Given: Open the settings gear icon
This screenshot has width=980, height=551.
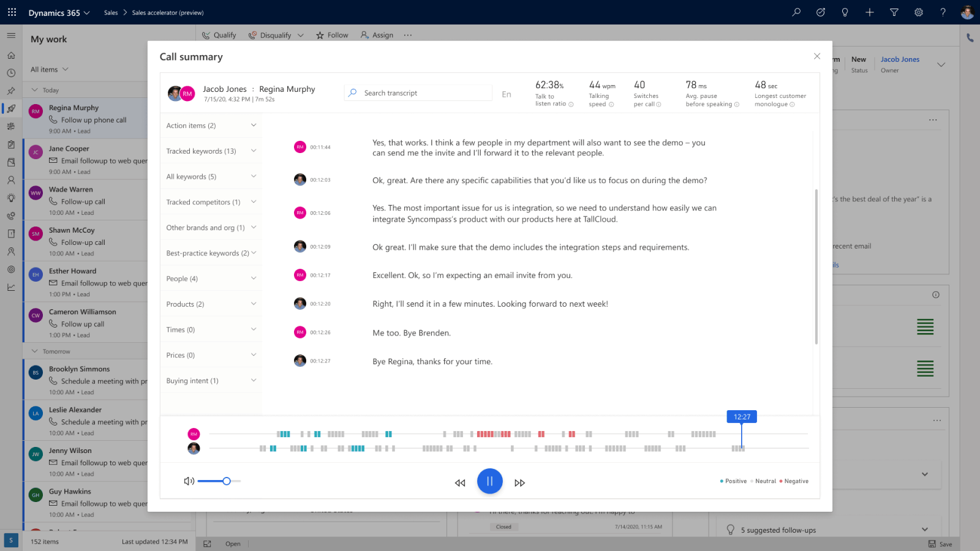Looking at the screenshot, I should pyautogui.click(x=919, y=12).
